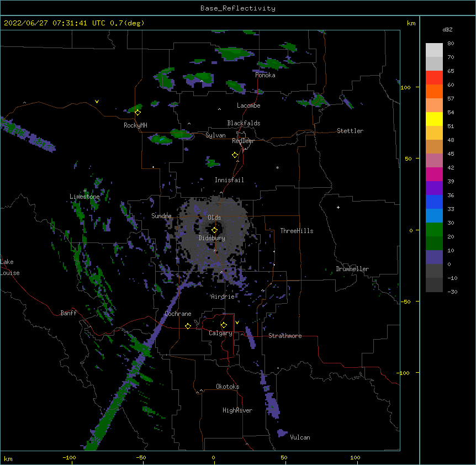This screenshot has width=476, height=465.
Task: Click the RockyMH label
Action: pyautogui.click(x=135, y=125)
